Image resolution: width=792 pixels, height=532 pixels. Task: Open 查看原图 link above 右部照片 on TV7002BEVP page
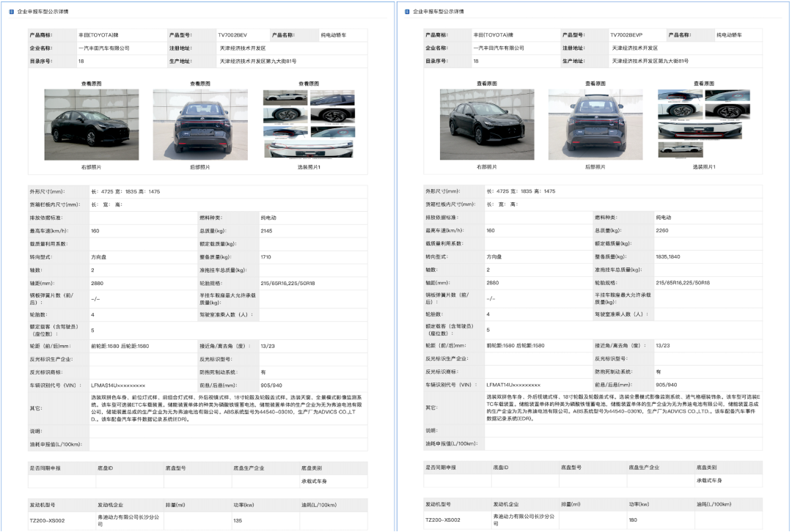pos(487,84)
